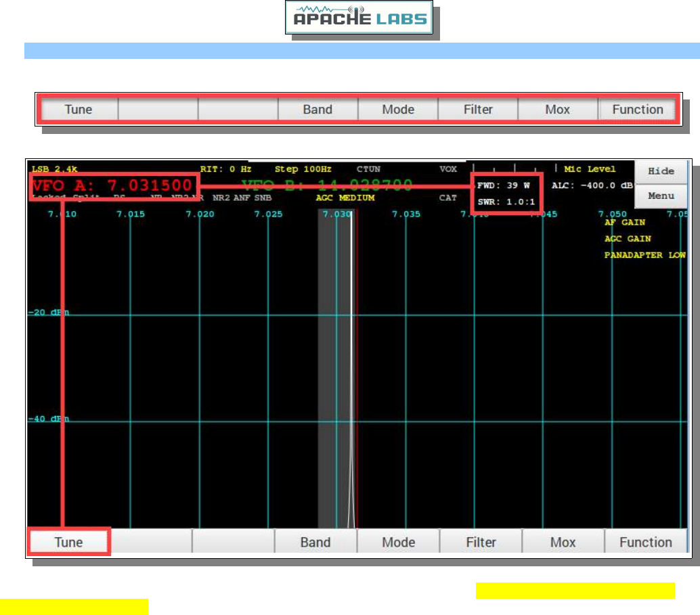
Task: Toggle the CTUN indicator
Action: click(368, 169)
